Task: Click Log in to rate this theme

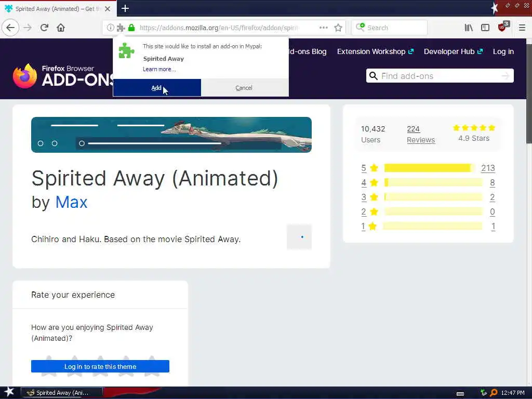Action: pos(100,366)
